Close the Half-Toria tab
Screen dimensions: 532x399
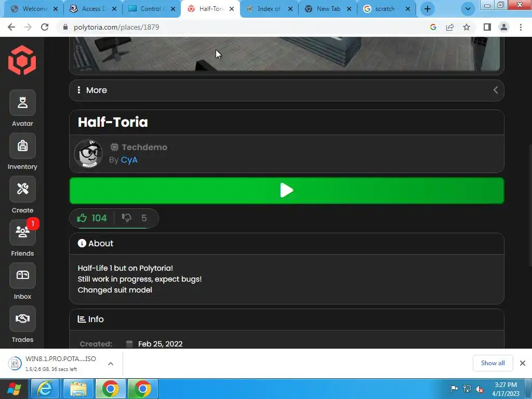point(232,9)
